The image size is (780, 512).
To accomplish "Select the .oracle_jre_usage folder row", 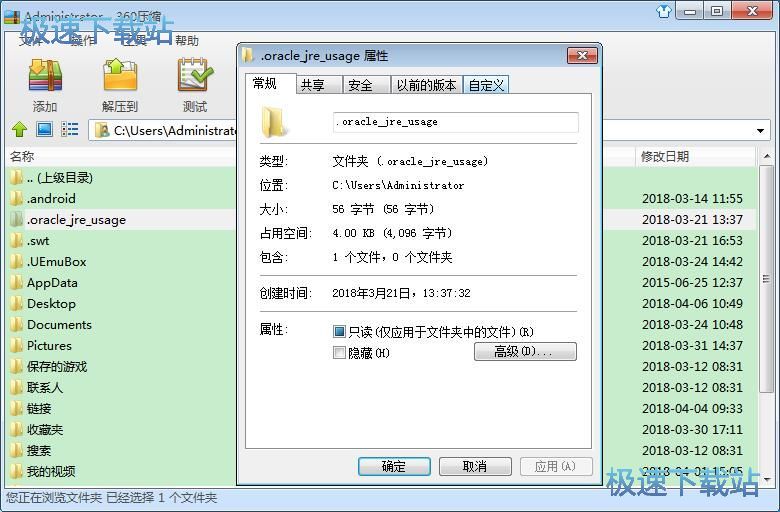I will pos(122,219).
